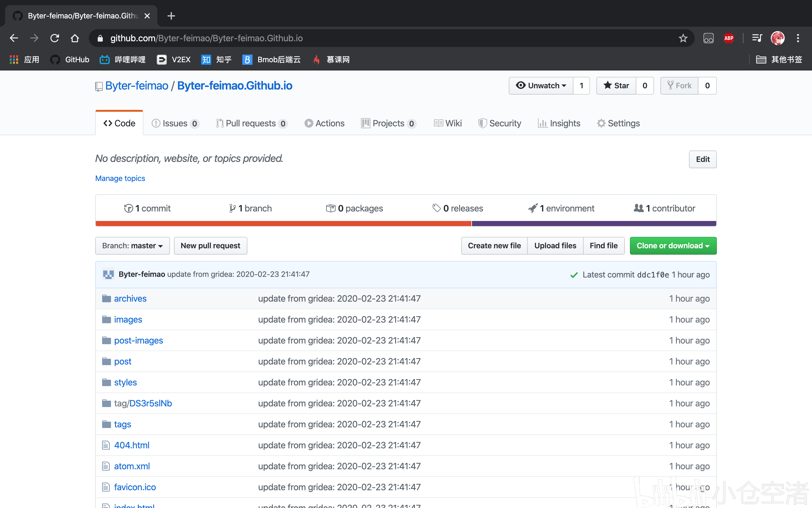Click the purple CSS language bar segment
Screen dimensions: 812x508
(x=594, y=224)
